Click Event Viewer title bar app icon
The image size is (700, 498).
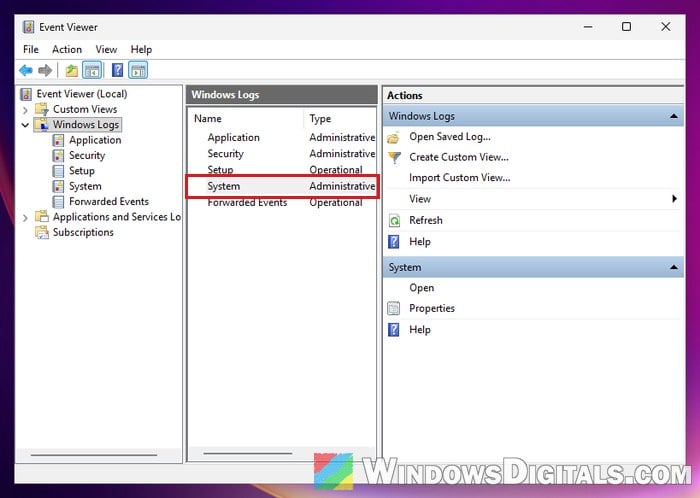28,27
